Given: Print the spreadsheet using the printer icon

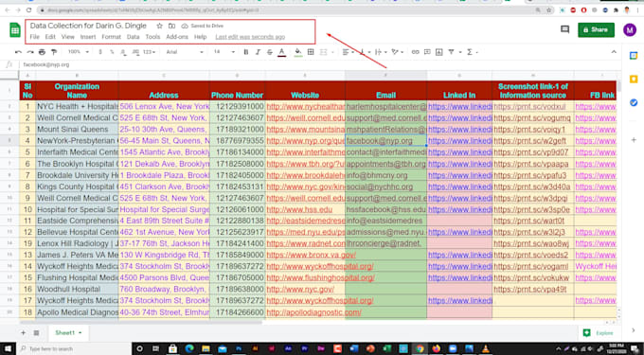Looking at the screenshot, I should coord(42,52).
